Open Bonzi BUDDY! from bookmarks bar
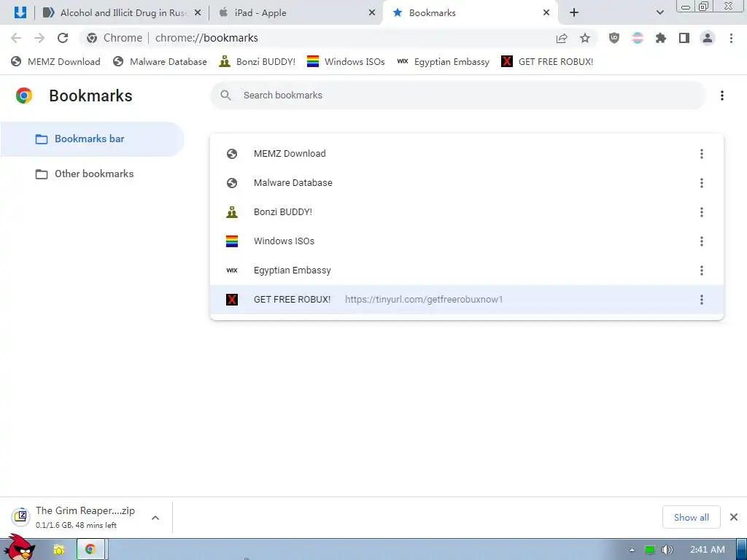 pos(258,62)
